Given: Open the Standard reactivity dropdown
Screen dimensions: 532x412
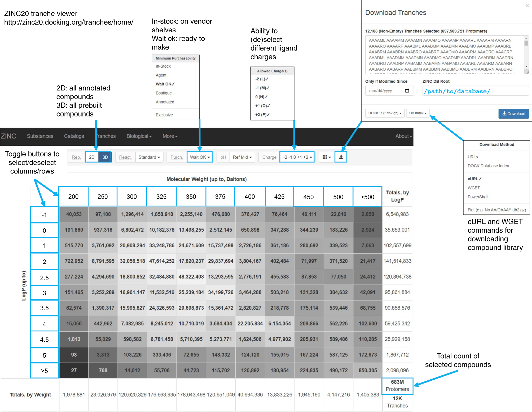Looking at the screenshot, I should [149, 157].
